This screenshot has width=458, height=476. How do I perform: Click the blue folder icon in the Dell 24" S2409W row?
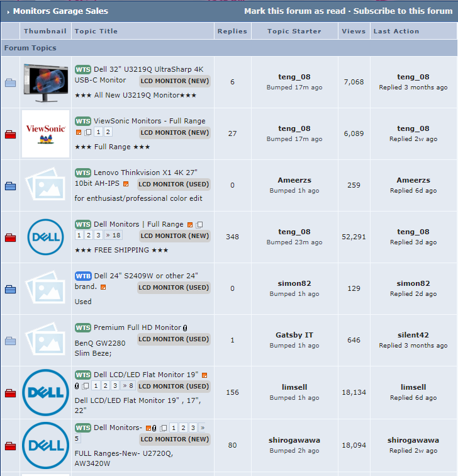pos(10,289)
